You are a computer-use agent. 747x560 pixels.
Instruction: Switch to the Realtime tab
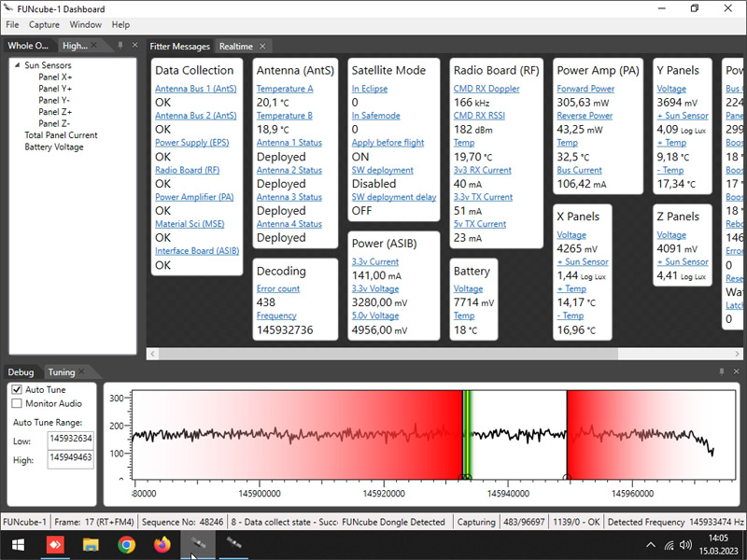(x=236, y=46)
